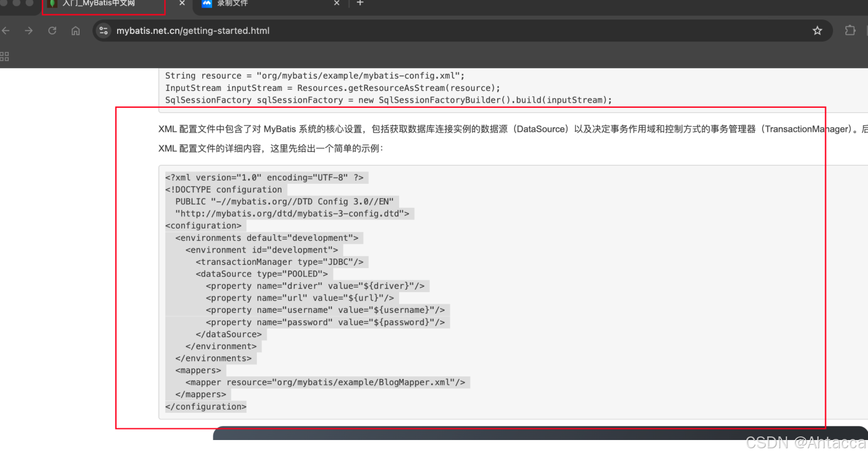Click the '<!DOCTYPE configuration' line

click(223, 189)
